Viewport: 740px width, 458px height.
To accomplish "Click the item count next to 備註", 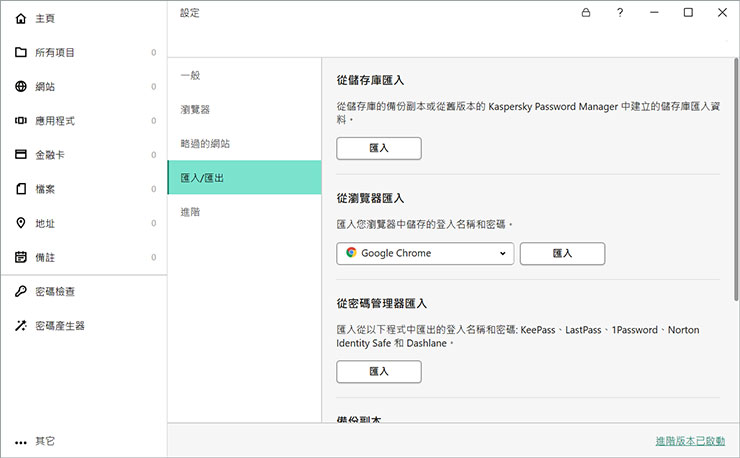I will (x=153, y=257).
